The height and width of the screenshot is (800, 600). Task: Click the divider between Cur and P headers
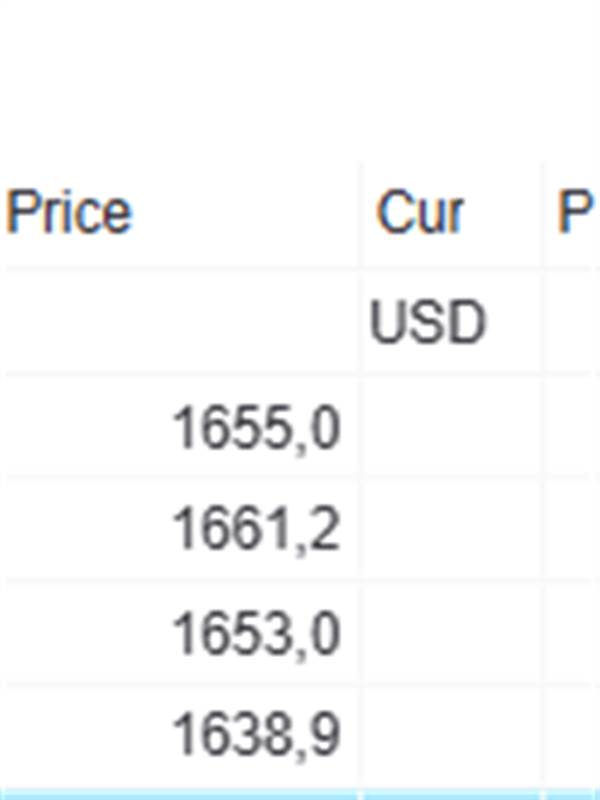click(x=544, y=213)
